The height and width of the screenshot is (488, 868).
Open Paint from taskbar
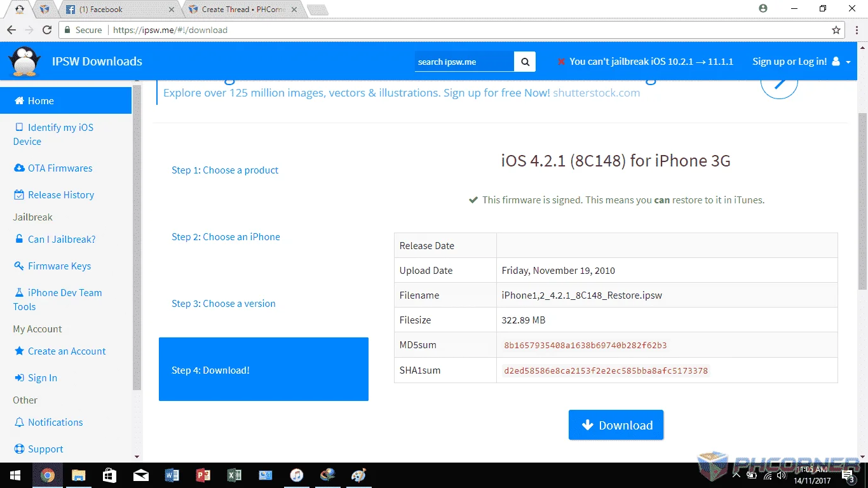(x=358, y=475)
